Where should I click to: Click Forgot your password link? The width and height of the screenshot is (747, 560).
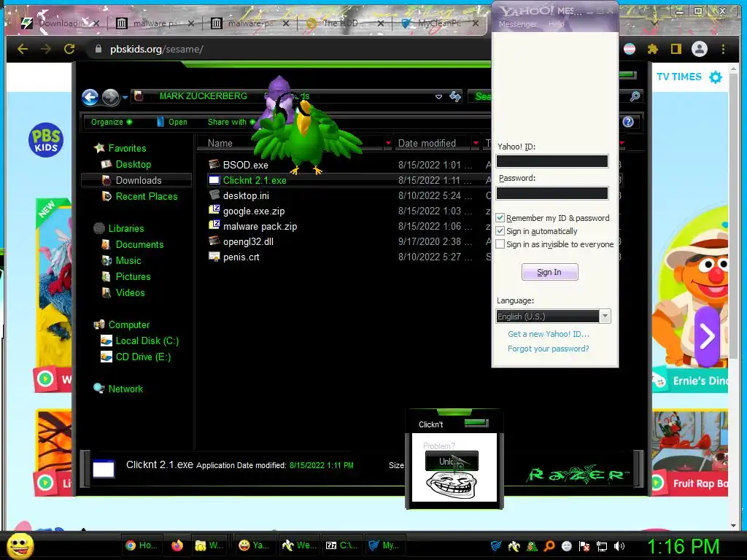click(548, 349)
